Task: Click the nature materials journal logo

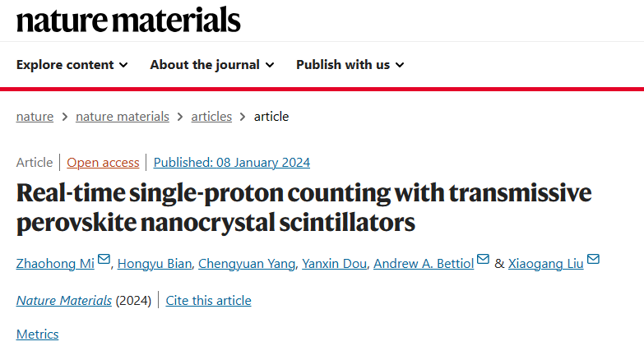Action: [128, 20]
